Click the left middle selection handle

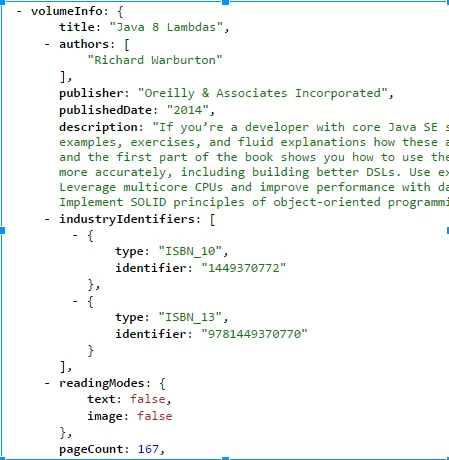click(2, 230)
